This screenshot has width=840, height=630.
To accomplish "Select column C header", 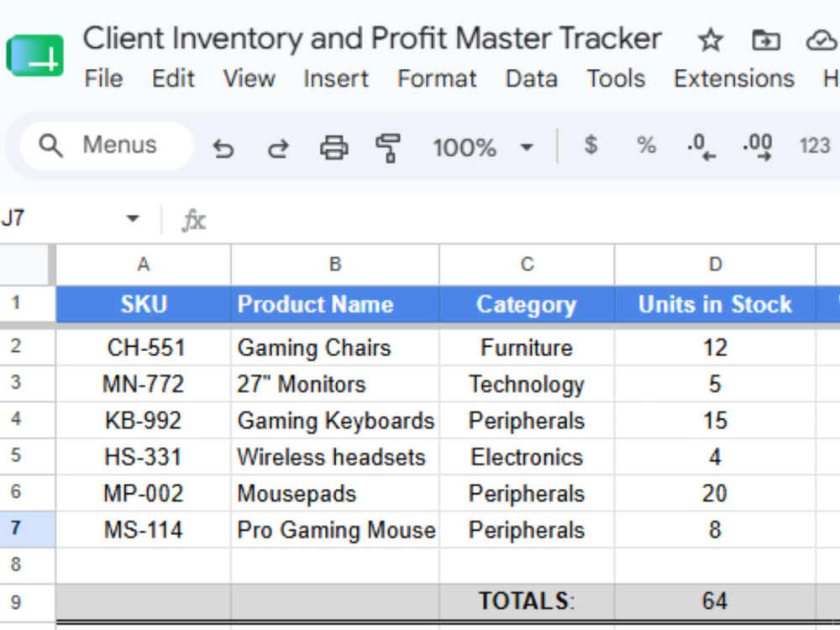I will pos(528,264).
